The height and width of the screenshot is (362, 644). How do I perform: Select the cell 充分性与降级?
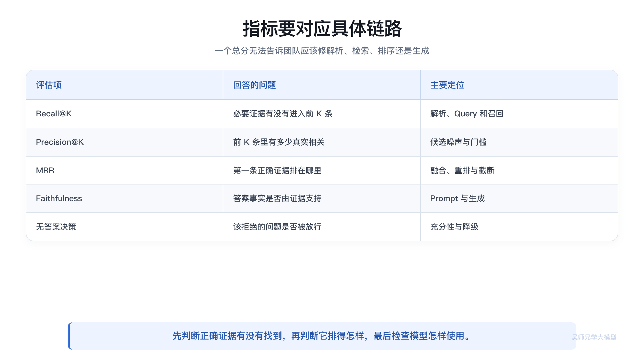click(519, 227)
